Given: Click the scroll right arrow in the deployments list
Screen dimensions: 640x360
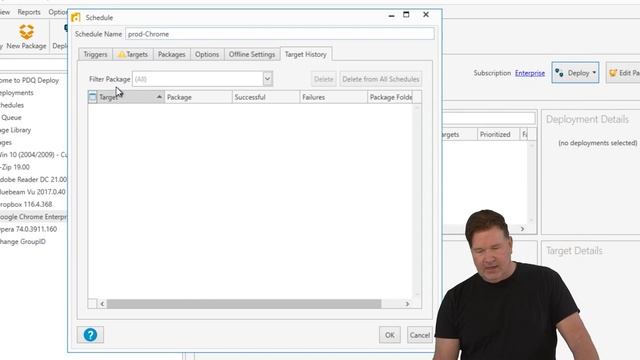Looking at the screenshot, I should point(522,229).
